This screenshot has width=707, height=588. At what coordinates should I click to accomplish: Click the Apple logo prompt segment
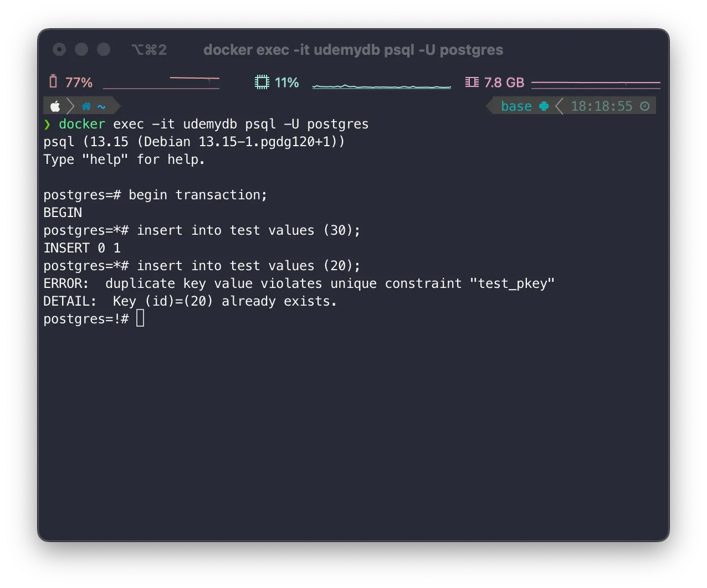click(x=55, y=106)
